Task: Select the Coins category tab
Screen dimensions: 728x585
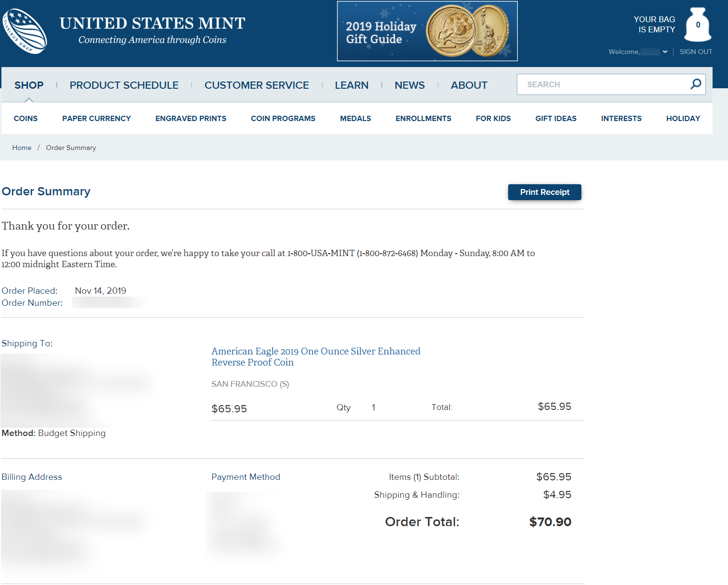Action: (26, 119)
